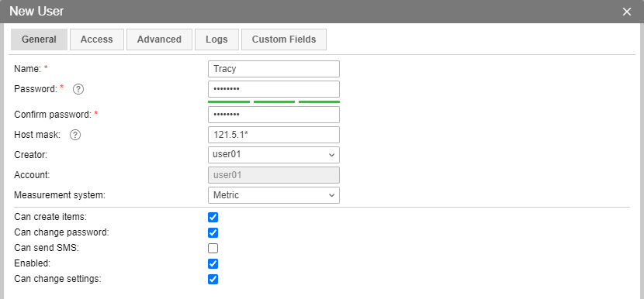Viewport: 644px width, 299px height.
Task: Close the New User dialog
Action: pos(626,12)
